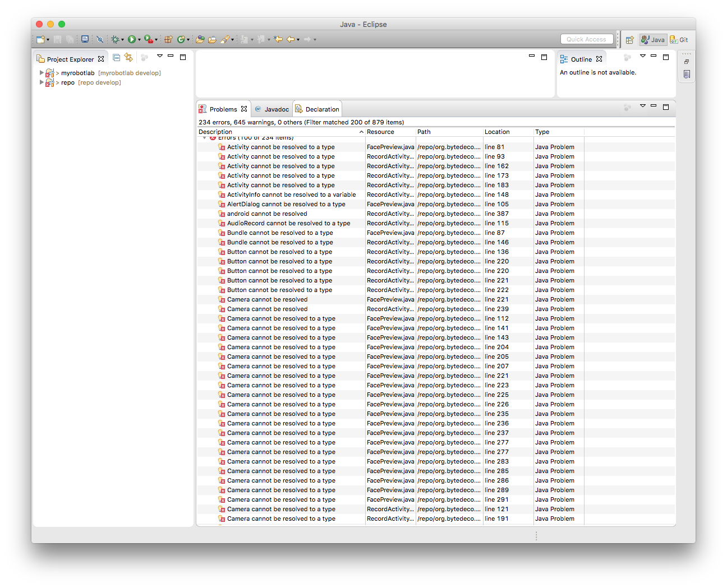Maximize the Outline panel
727x588 pixels.
(x=666, y=57)
